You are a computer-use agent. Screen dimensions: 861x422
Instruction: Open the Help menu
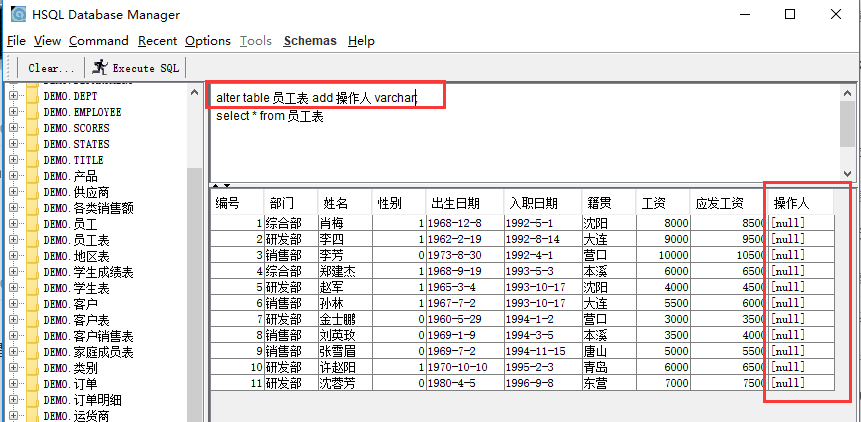[361, 41]
